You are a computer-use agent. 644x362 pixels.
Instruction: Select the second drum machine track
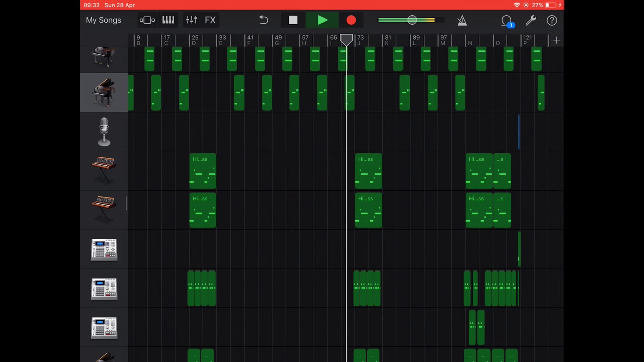point(104,289)
